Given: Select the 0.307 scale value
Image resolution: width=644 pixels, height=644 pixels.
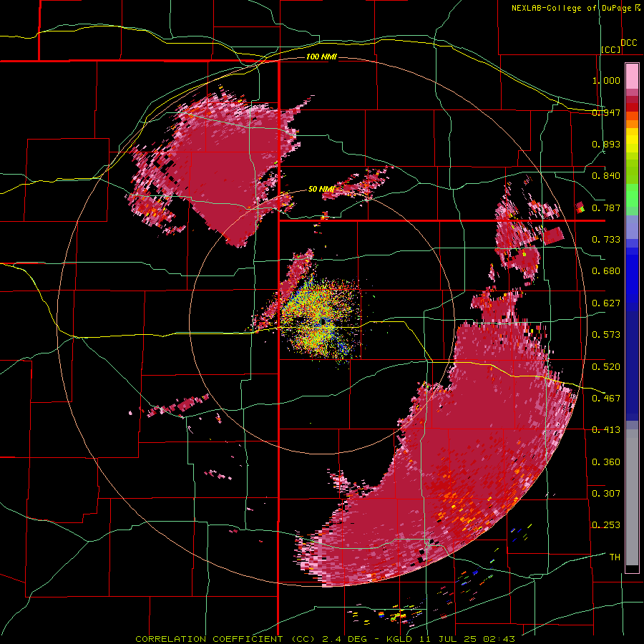Looking at the screenshot, I should 606,494.
